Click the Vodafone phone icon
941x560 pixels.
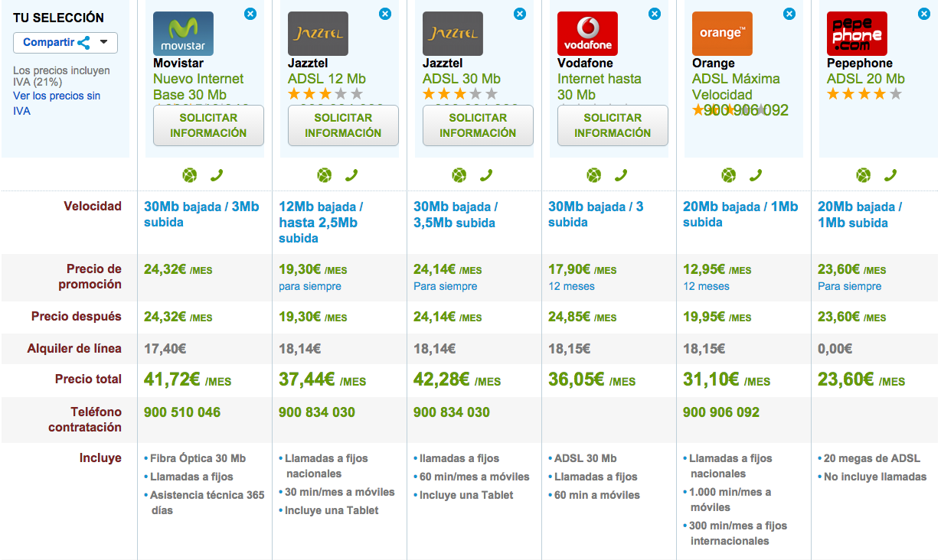621,175
